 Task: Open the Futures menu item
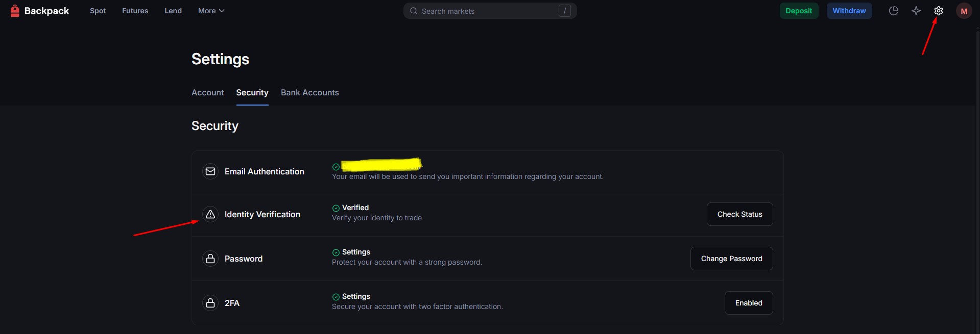coord(135,11)
